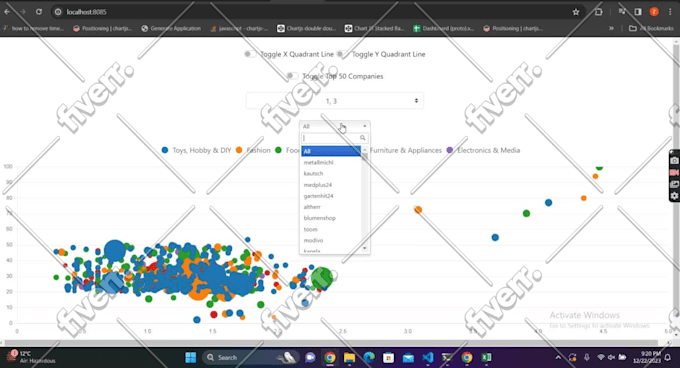Click the browser back arrow
The height and width of the screenshot is (368, 680).
[x=7, y=12]
